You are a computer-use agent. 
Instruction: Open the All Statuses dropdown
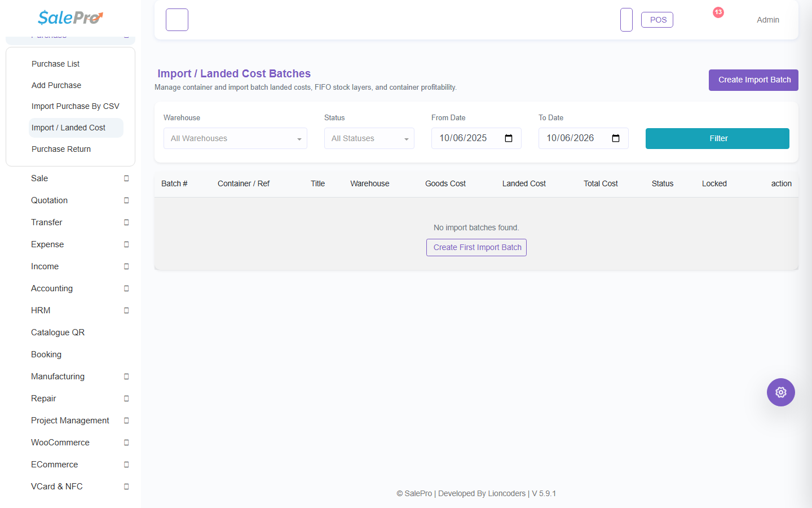(x=369, y=138)
